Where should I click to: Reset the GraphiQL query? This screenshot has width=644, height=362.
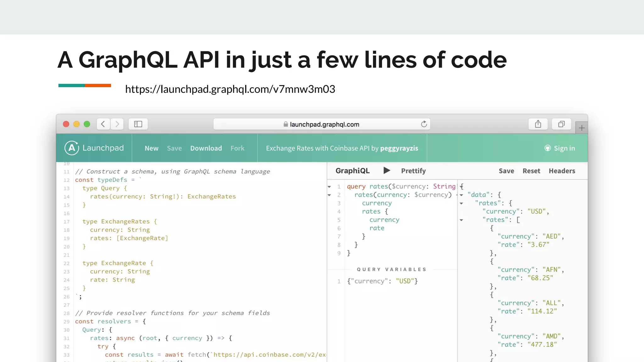[x=531, y=171]
